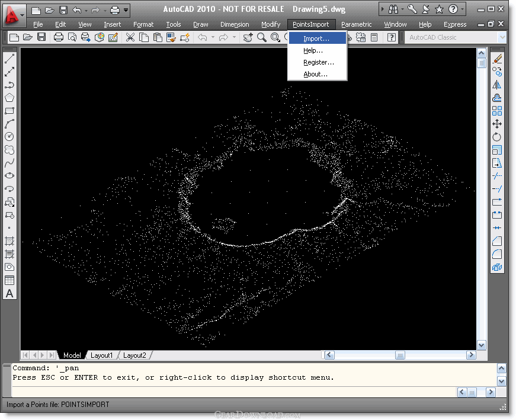
Task: Click in the command line input area
Action: (233, 392)
